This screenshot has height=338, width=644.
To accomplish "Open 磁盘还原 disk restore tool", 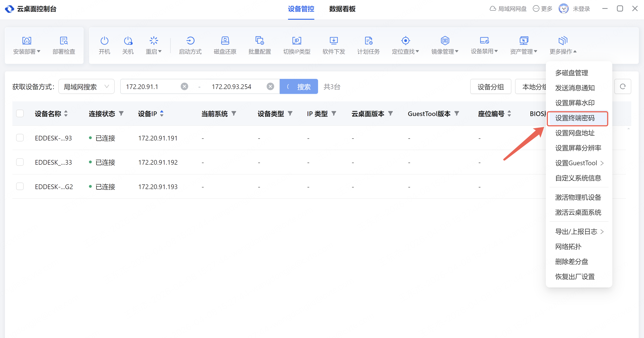I will click(225, 41).
